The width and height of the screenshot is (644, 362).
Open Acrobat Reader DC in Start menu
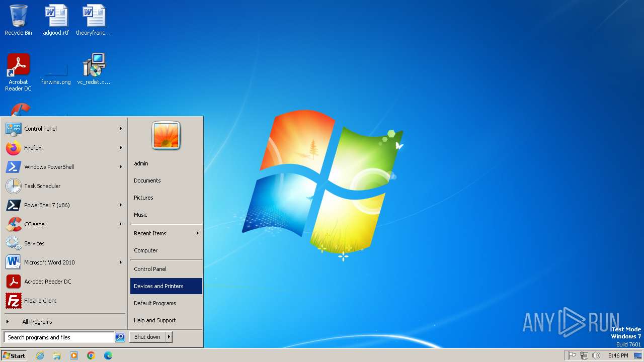64,282
